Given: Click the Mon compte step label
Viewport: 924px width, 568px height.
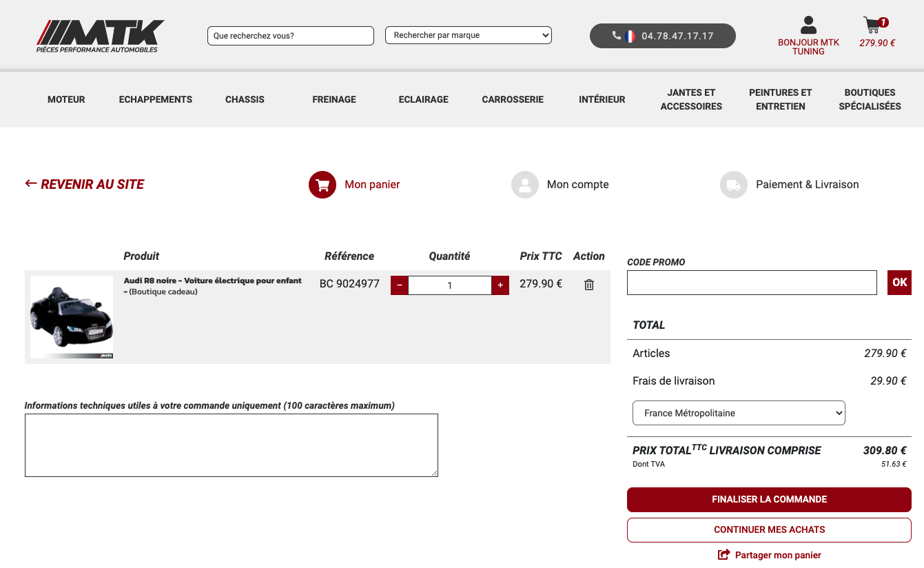Looking at the screenshot, I should tap(577, 185).
